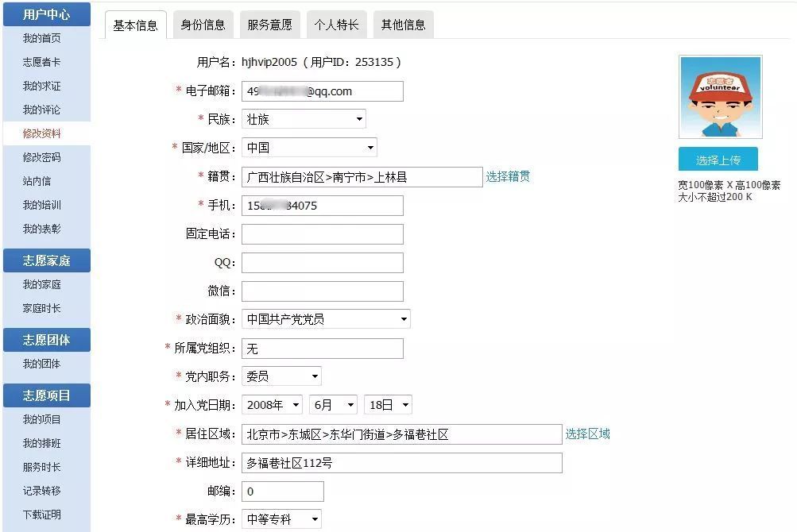Image resolution: width=797 pixels, height=532 pixels.
Task: Open the 服务意愿 tab
Action: pyautogui.click(x=269, y=25)
